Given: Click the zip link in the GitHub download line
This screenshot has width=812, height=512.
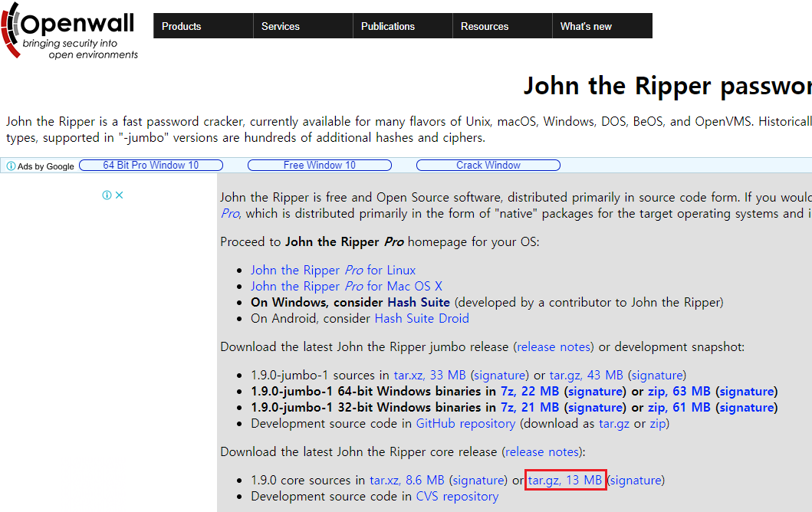Looking at the screenshot, I should 658,424.
